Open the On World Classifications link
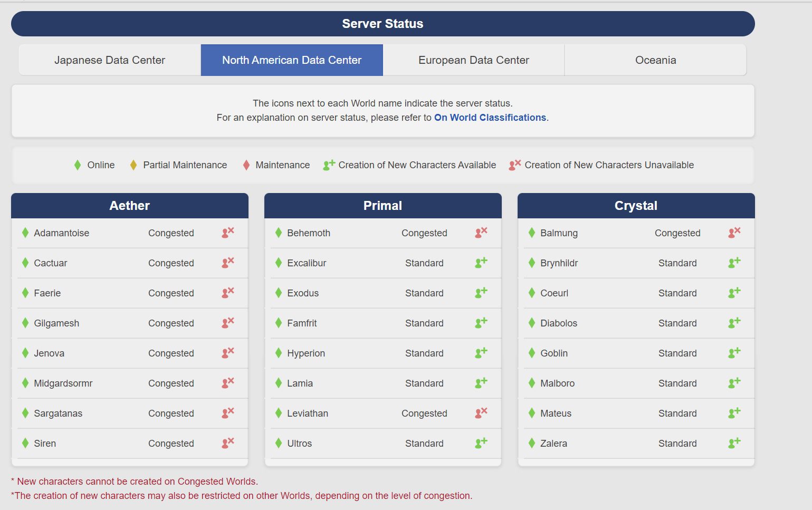Image resolution: width=812 pixels, height=510 pixels. pyautogui.click(x=490, y=117)
